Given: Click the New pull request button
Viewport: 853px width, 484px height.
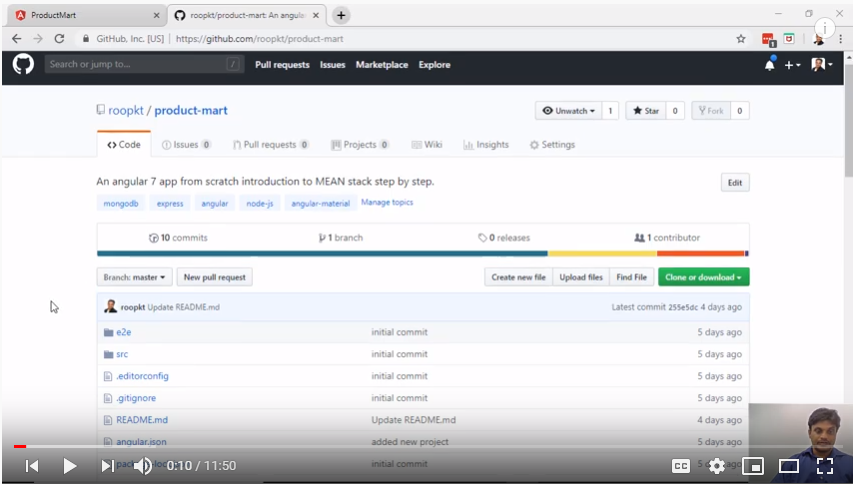Looking at the screenshot, I should (215, 277).
